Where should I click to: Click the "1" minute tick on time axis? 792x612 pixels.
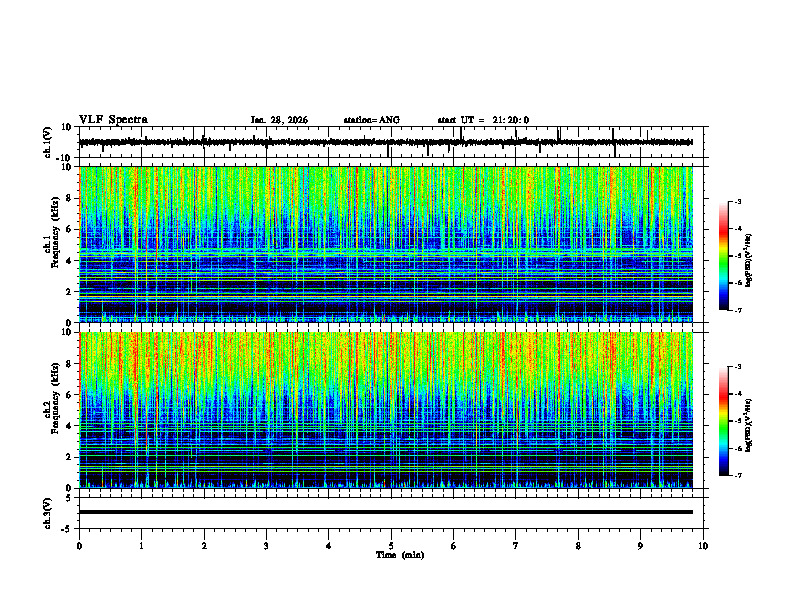tap(141, 546)
